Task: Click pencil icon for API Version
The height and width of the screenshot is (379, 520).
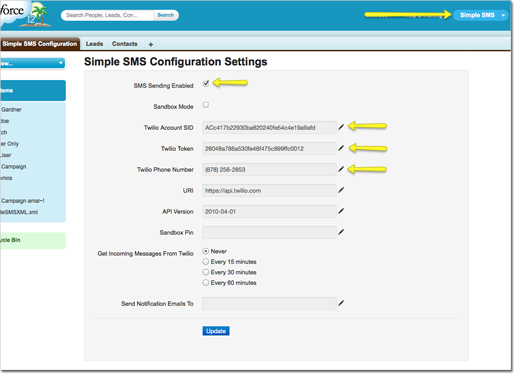Action: point(341,211)
